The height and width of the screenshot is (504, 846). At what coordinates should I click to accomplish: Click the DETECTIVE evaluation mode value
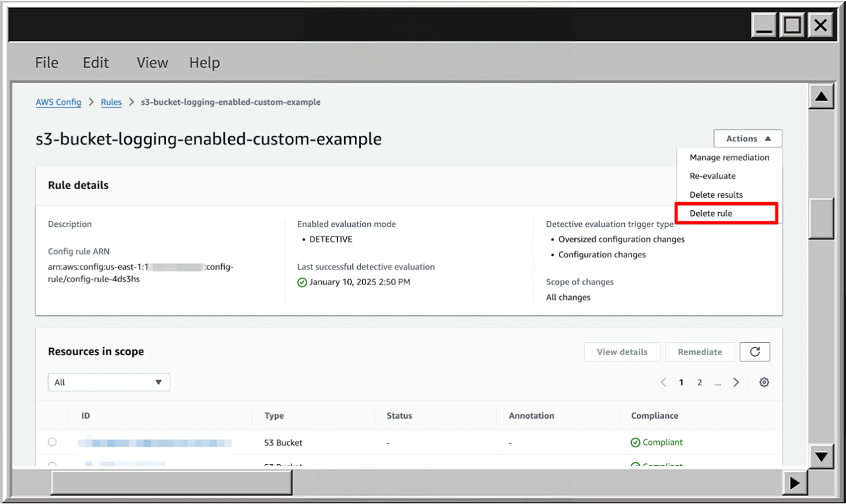click(x=331, y=239)
